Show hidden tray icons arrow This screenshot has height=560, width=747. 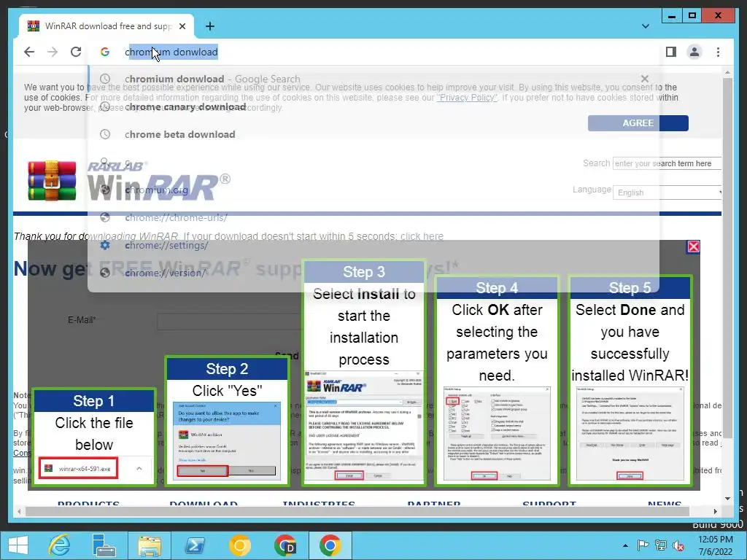coord(625,545)
